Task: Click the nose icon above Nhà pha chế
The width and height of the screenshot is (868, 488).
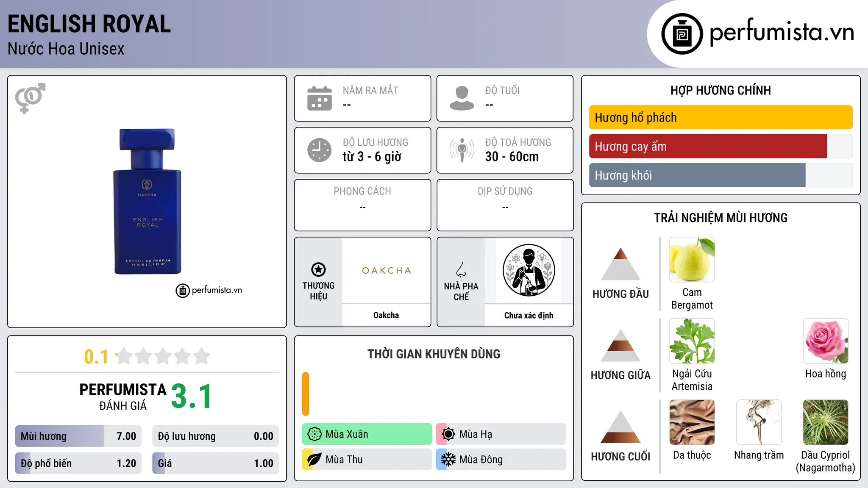Action: point(461,269)
